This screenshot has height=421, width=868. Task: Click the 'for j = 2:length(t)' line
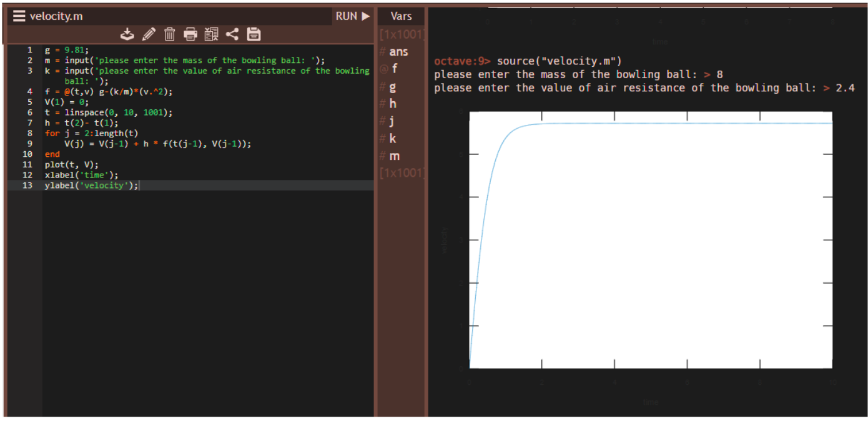coord(91,133)
